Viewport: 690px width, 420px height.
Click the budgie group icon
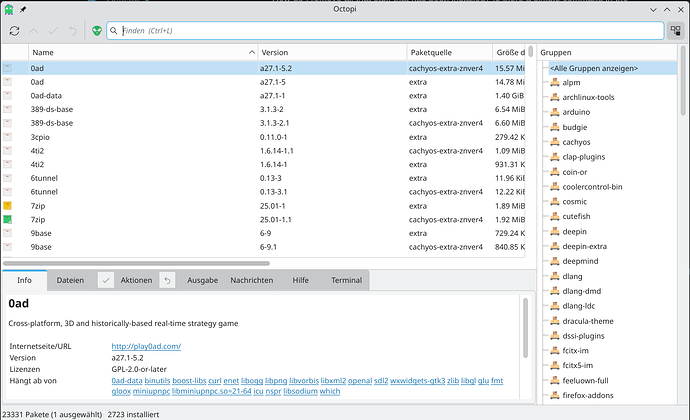pos(555,127)
